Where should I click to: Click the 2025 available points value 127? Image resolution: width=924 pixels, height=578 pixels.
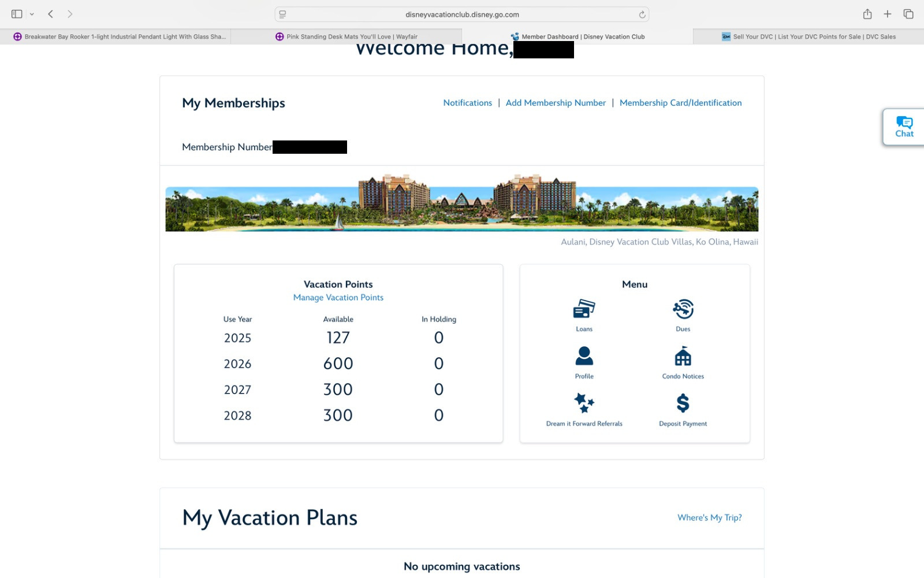(338, 338)
